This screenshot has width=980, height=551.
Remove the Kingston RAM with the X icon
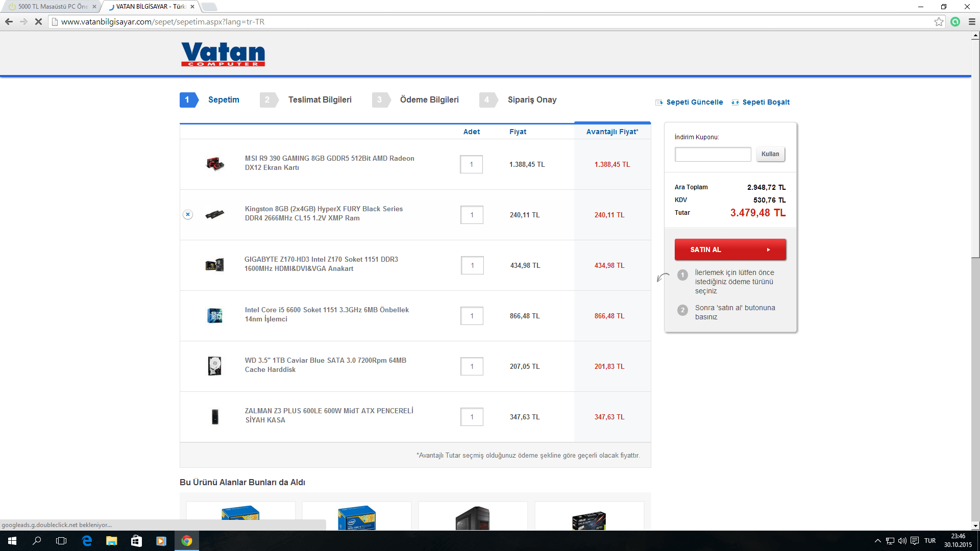(188, 214)
